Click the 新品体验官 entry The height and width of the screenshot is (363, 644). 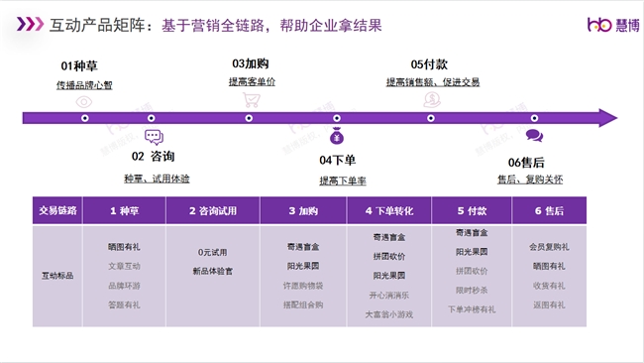[x=212, y=271]
